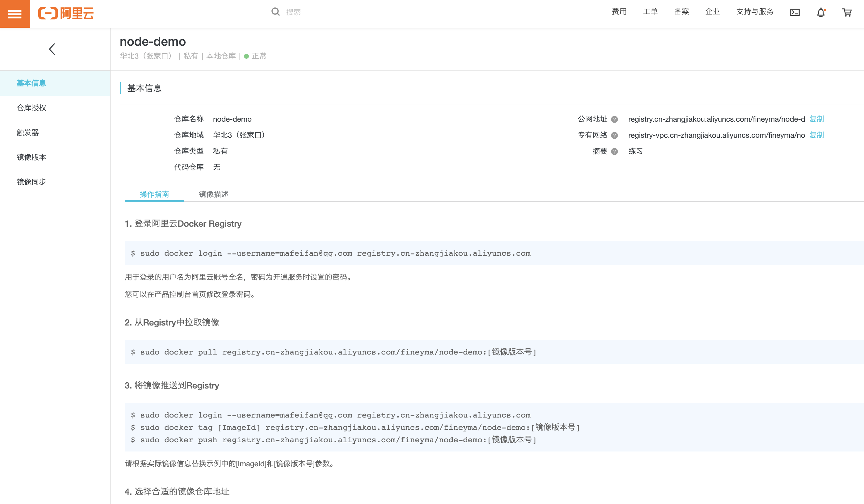Image resolution: width=864 pixels, height=504 pixels.
Task: Click help icon next to 公网地址
Action: tap(614, 119)
